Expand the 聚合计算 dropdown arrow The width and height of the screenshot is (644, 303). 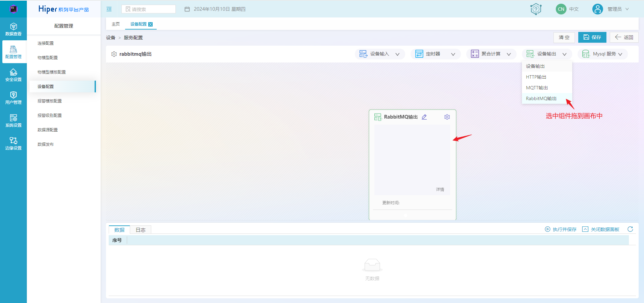[509, 54]
